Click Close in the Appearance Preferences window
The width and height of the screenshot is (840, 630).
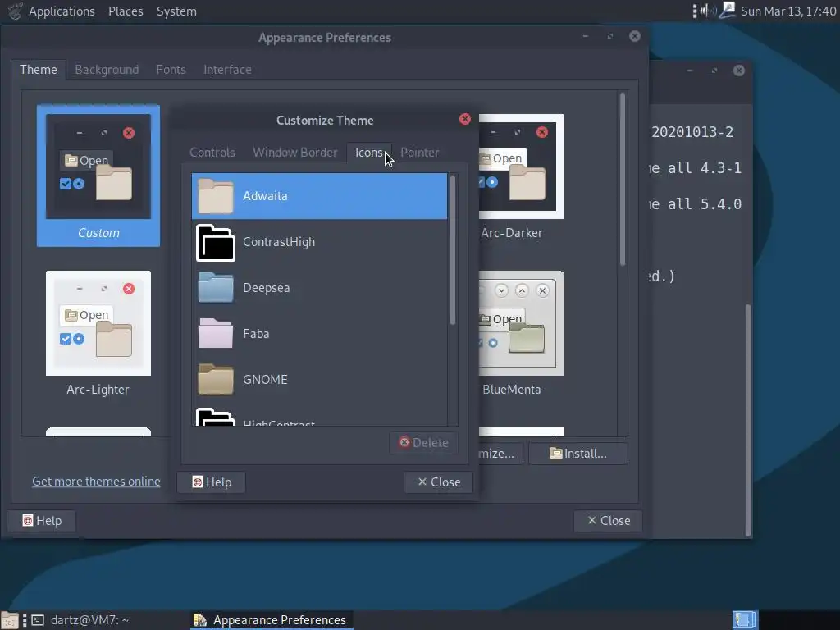[x=608, y=521]
